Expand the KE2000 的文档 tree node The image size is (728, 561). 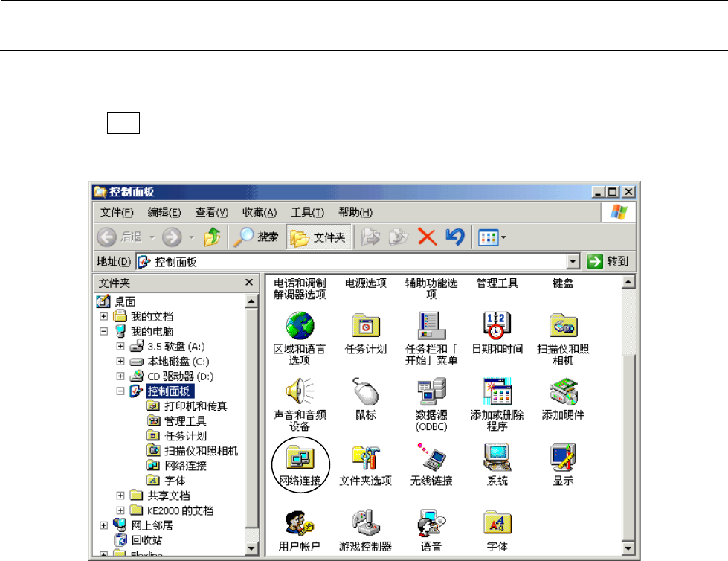(120, 510)
